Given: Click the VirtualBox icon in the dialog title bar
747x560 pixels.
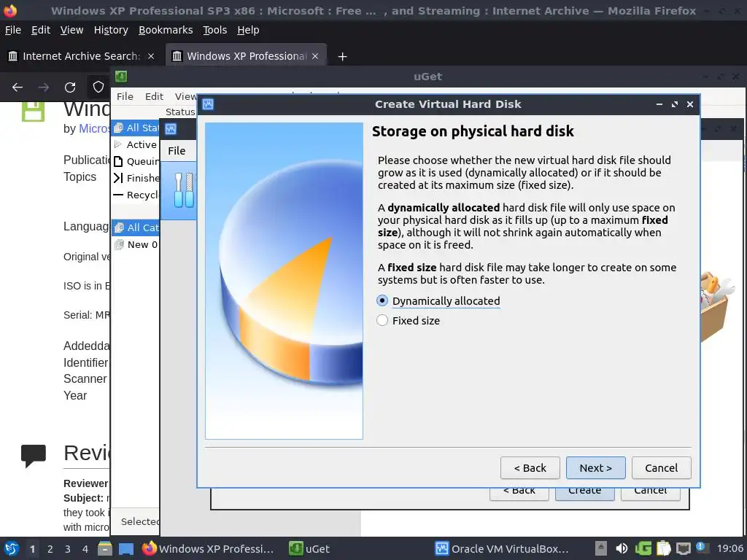Looking at the screenshot, I should click(x=208, y=104).
